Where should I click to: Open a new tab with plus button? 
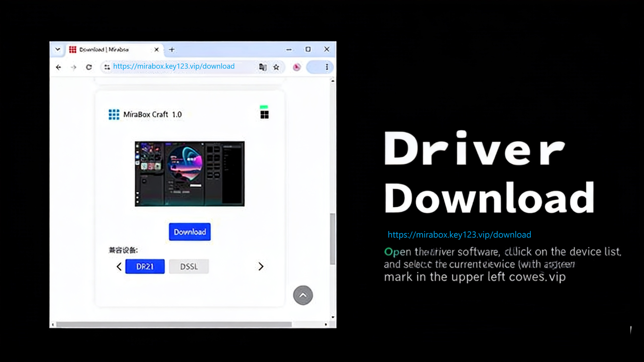[x=172, y=50]
